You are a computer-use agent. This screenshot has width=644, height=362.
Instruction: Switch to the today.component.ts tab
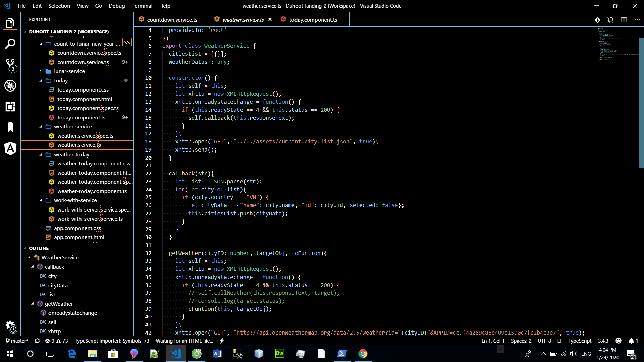313,20
